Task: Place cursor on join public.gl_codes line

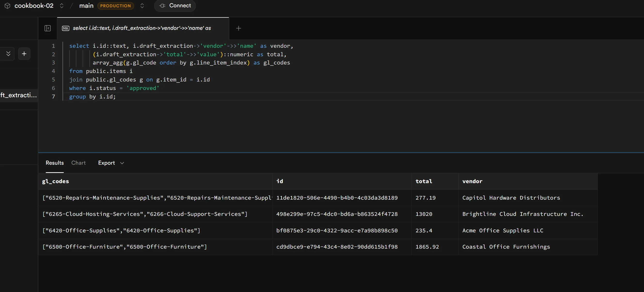Action: click(140, 80)
